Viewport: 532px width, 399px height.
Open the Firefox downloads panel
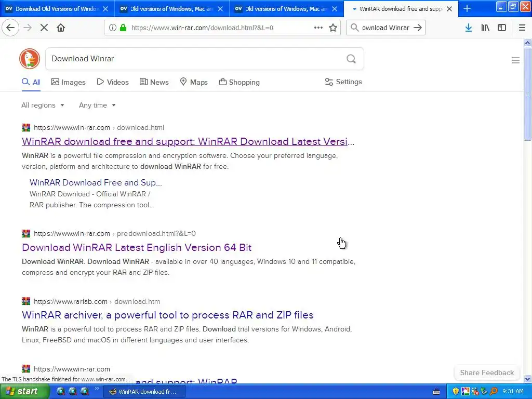469,28
